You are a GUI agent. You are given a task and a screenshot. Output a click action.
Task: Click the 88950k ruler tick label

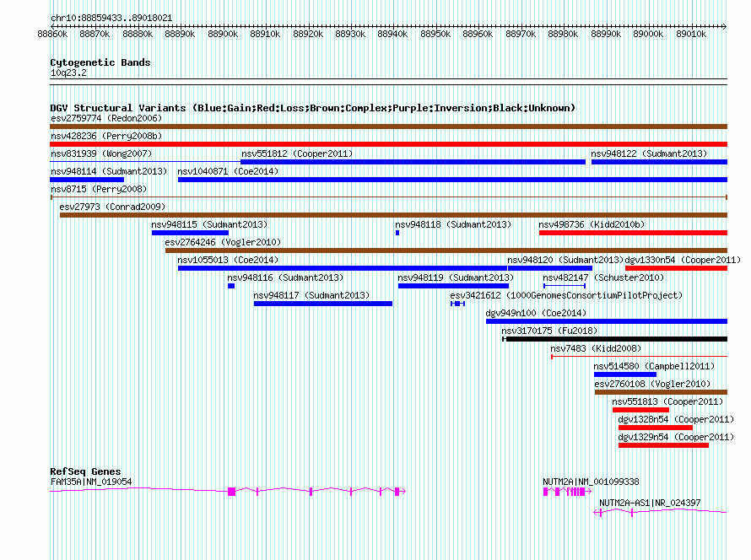pyautogui.click(x=435, y=34)
